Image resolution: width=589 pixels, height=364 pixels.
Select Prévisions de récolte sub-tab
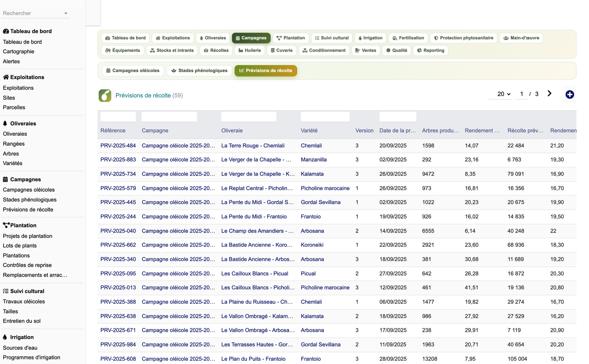(266, 70)
